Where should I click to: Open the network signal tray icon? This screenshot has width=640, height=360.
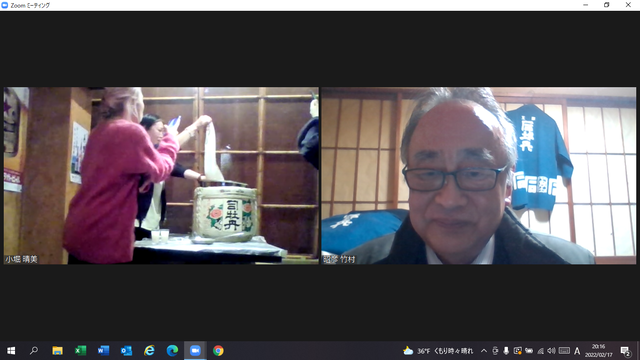point(540,351)
